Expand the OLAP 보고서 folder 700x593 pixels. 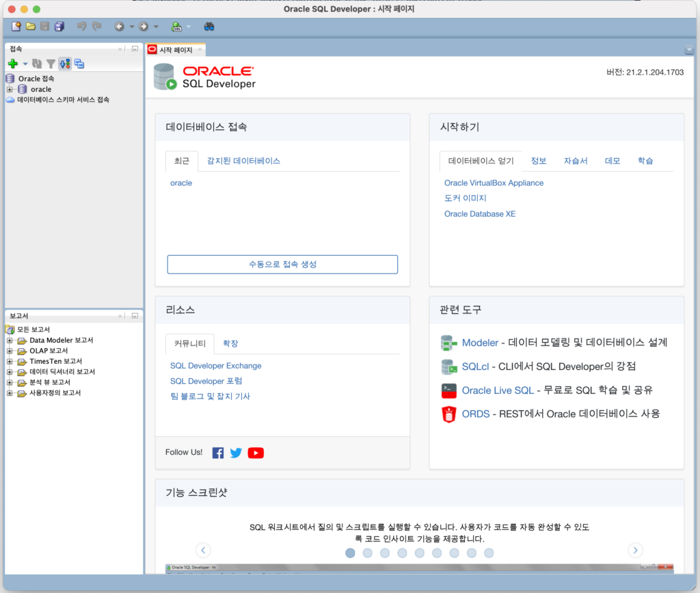point(10,351)
